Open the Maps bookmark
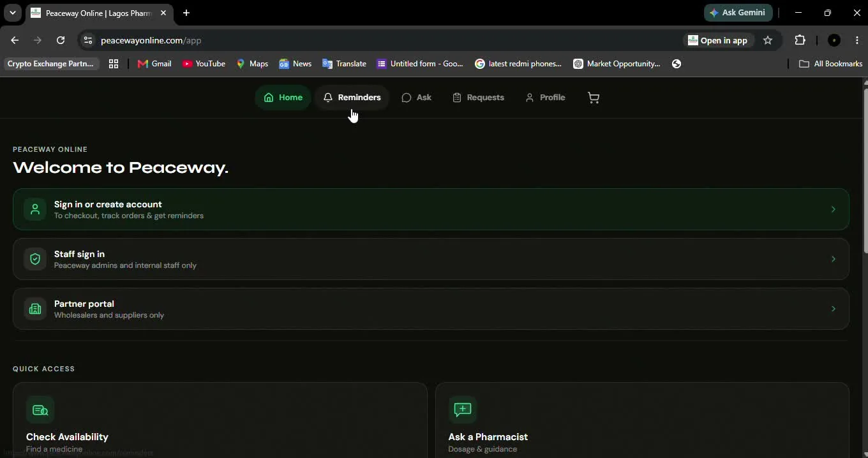 (x=252, y=64)
